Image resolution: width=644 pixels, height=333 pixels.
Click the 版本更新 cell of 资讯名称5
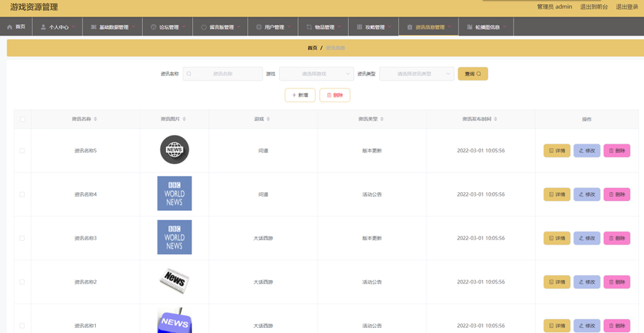(x=372, y=151)
